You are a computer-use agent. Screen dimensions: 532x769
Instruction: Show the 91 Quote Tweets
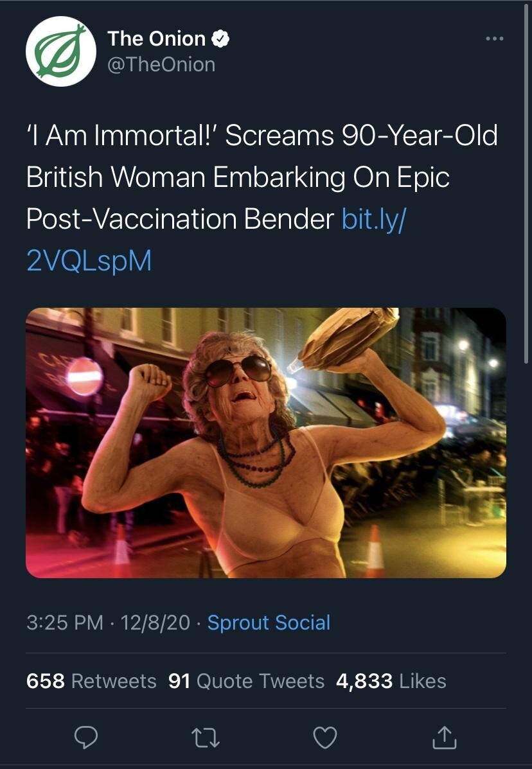click(x=246, y=681)
